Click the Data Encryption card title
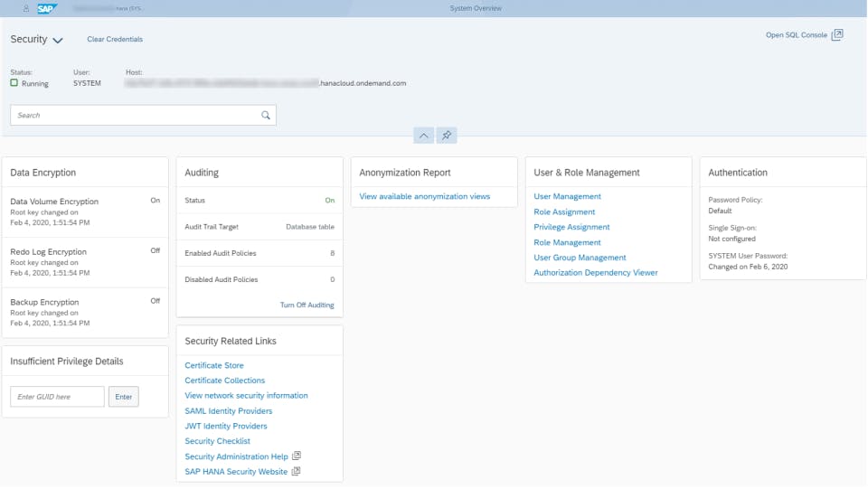 pyautogui.click(x=43, y=173)
